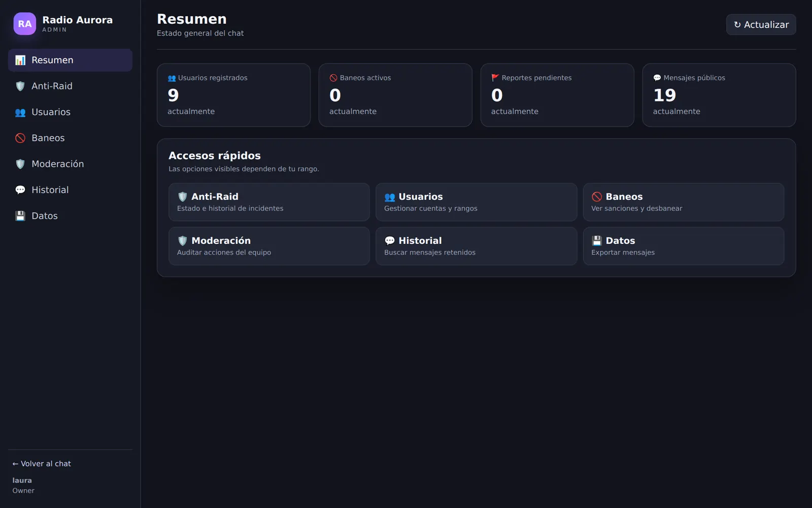Click 'Las opciones visibles dependen de tu rango'
Image resolution: width=812 pixels, height=508 pixels.
tap(244, 169)
